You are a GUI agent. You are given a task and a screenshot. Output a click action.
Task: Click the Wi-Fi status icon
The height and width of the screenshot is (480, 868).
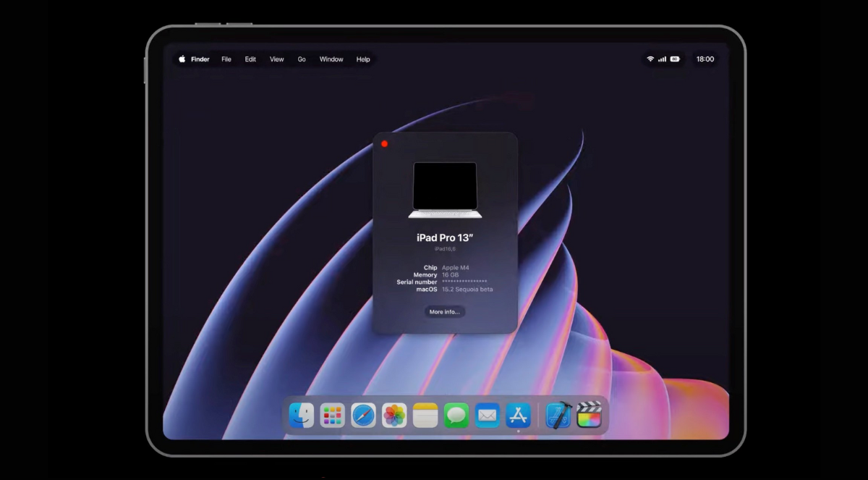(x=650, y=59)
